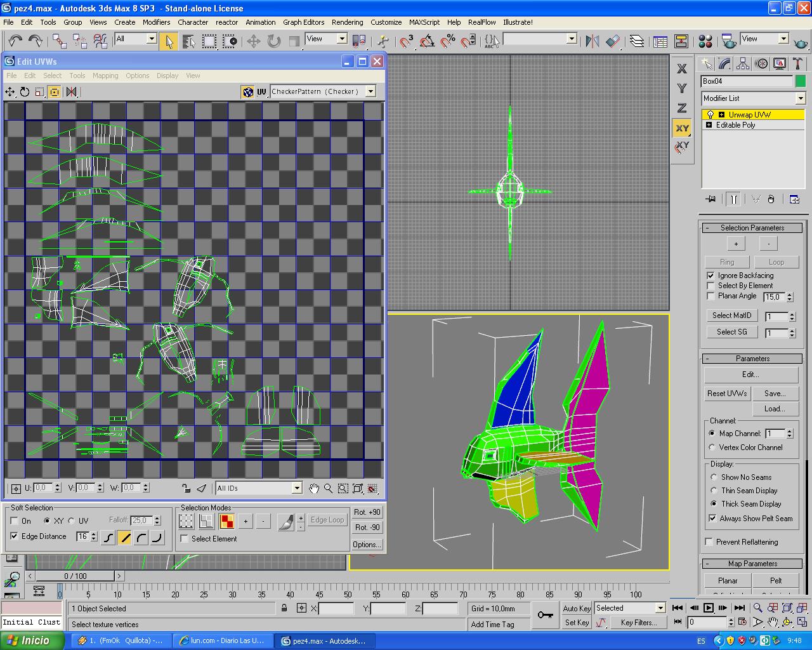Activate Pan hand tool in Edit UVWs
The height and width of the screenshot is (650, 812).
point(313,488)
